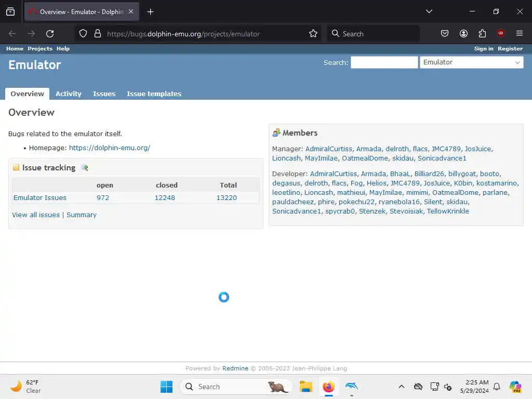Viewport: 532px width, 399px height.
Task: Open the Emulator Issues link
Action: tap(39, 197)
